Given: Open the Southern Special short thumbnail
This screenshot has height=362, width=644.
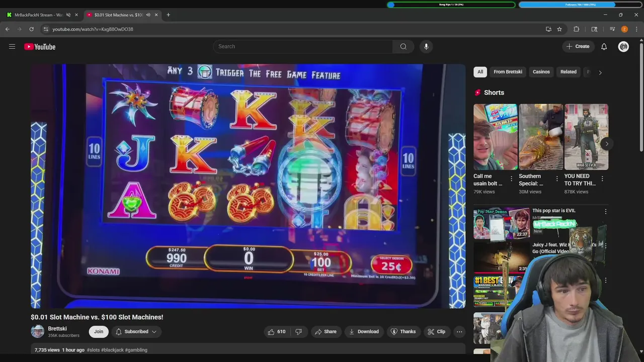Looking at the screenshot, I should 541,137.
